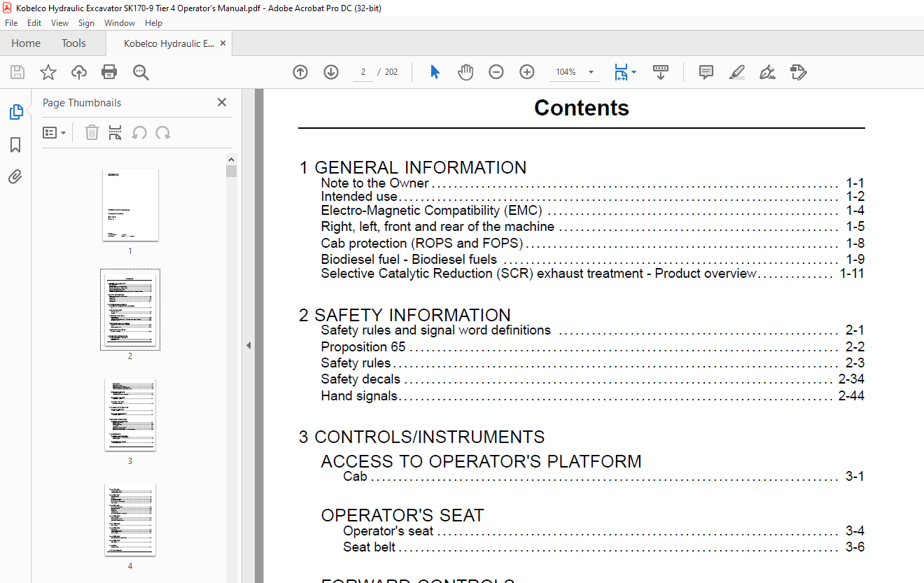Viewport: 924px width, 583px height.
Task: Click the Save file icon
Action: coord(17,72)
